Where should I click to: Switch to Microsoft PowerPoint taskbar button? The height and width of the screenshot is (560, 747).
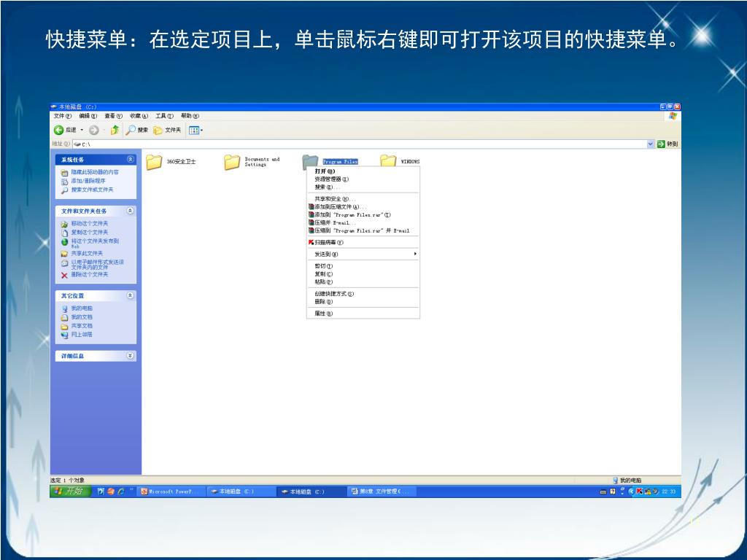(x=172, y=491)
